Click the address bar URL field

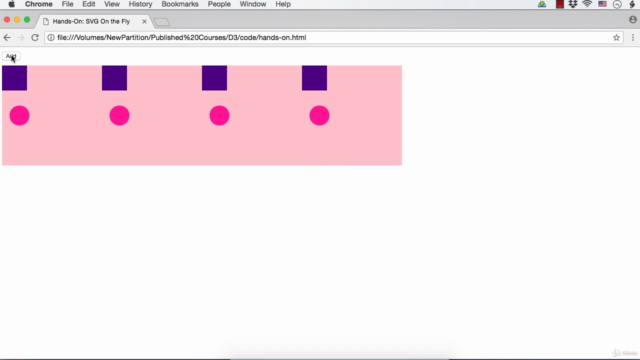tap(333, 38)
